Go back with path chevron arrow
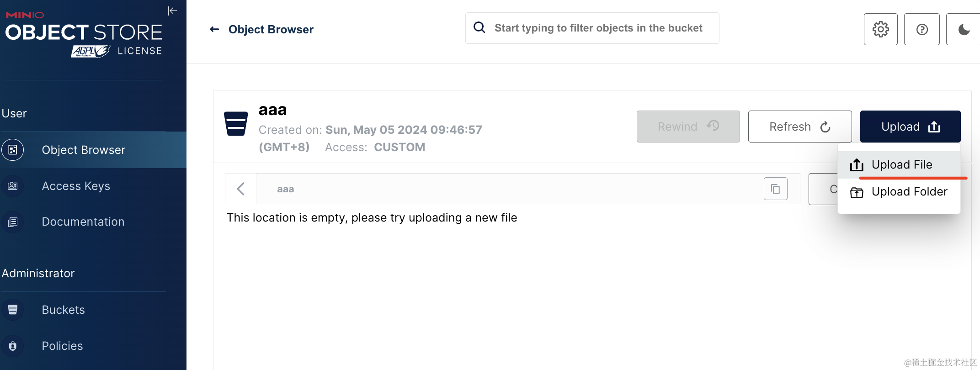 [x=241, y=189]
